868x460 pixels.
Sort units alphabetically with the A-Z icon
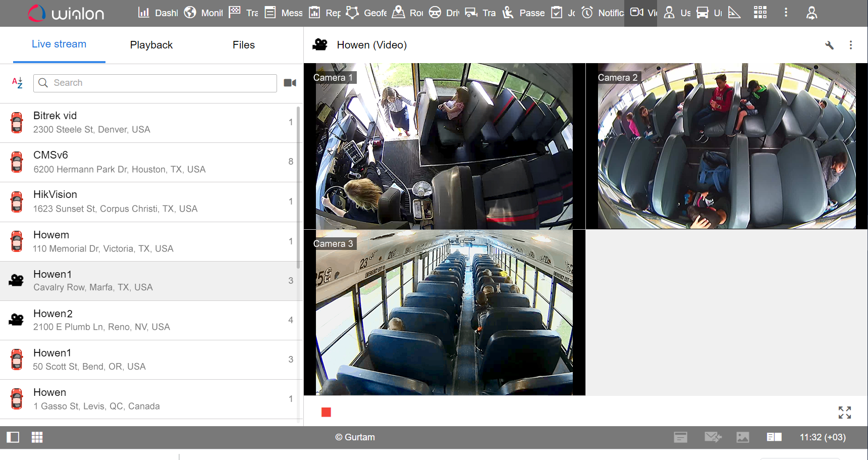click(x=17, y=83)
